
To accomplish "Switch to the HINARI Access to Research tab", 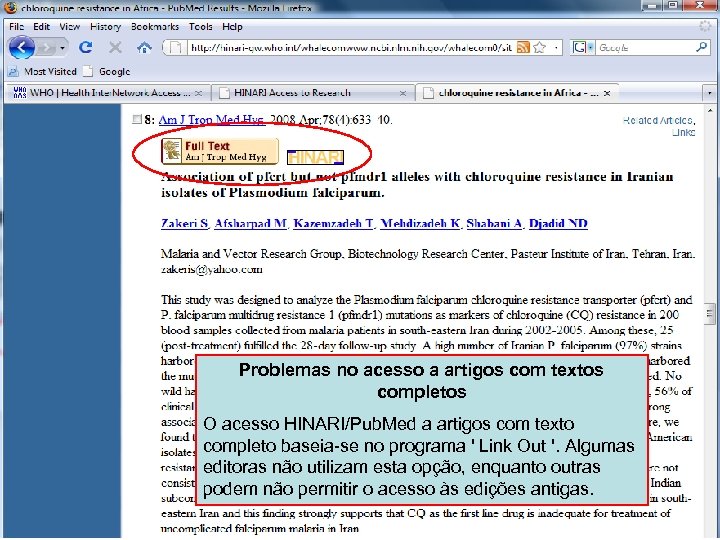I will (313, 93).
